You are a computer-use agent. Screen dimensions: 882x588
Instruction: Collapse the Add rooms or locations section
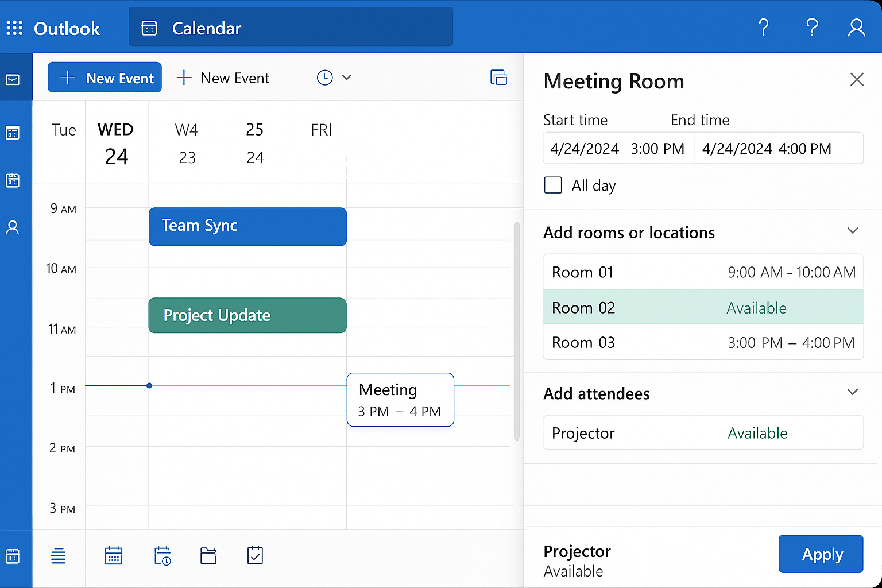pyautogui.click(x=852, y=230)
